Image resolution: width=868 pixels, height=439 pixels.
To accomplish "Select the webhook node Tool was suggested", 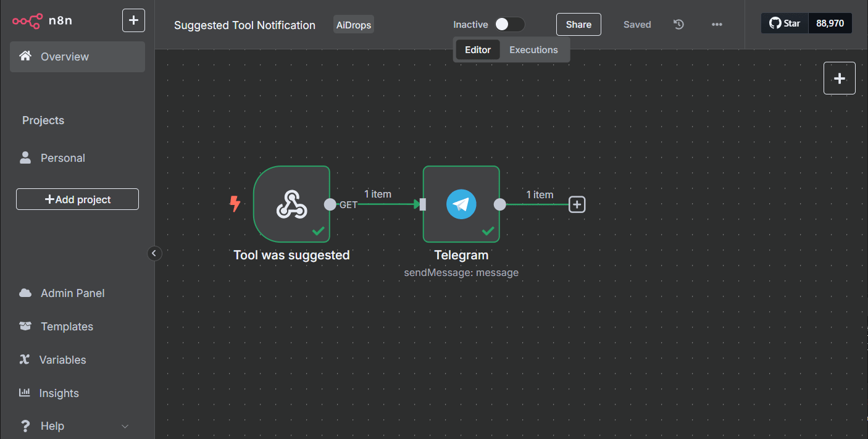I will coord(291,204).
